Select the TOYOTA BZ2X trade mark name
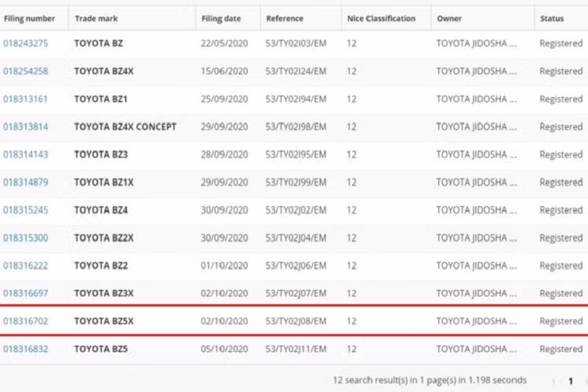The height and width of the screenshot is (392, 588). (103, 238)
